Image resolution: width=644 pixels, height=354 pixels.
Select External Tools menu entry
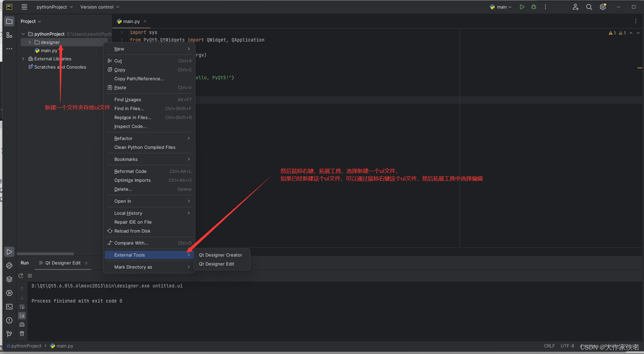(149, 255)
